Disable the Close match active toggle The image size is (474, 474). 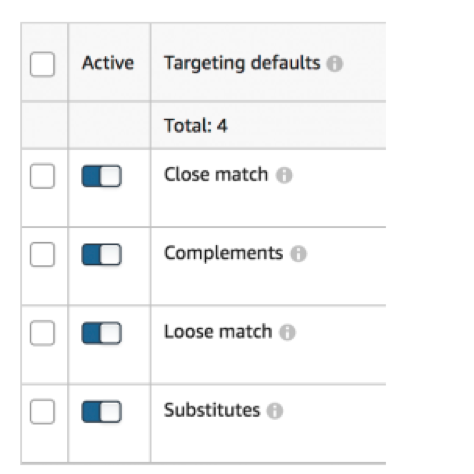[x=102, y=176]
